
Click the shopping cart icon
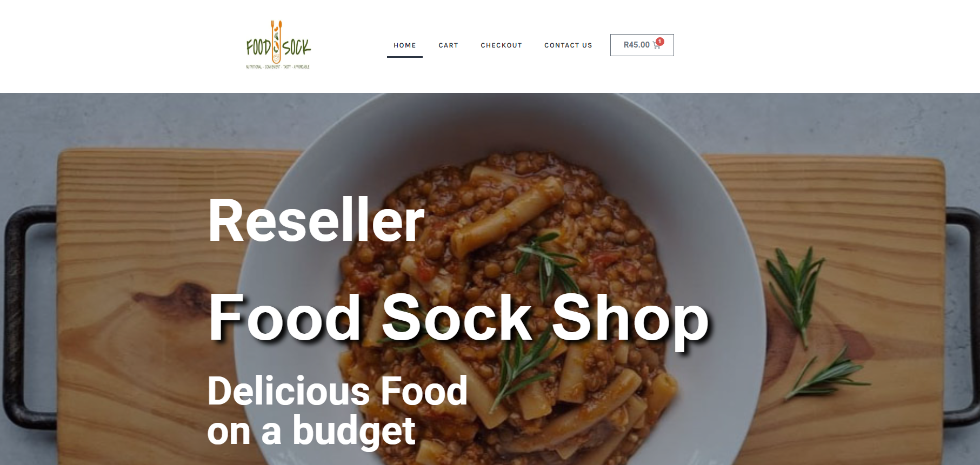[656, 46]
